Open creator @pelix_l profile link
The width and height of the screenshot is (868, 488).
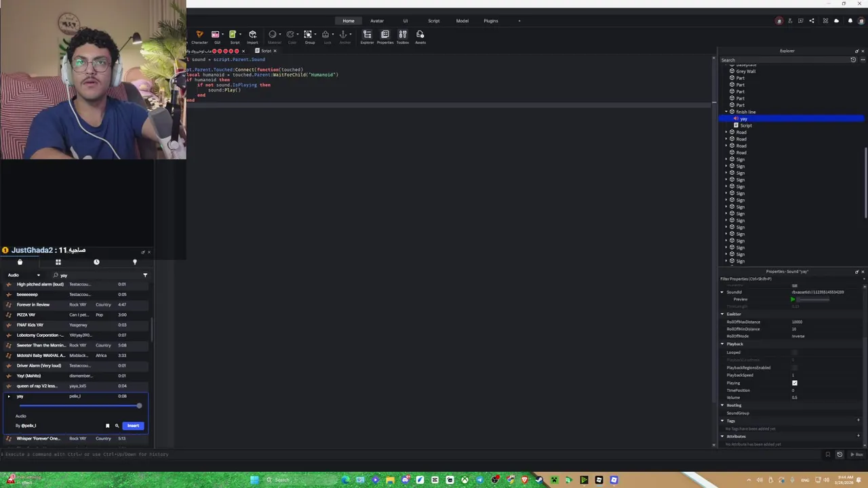(28, 426)
